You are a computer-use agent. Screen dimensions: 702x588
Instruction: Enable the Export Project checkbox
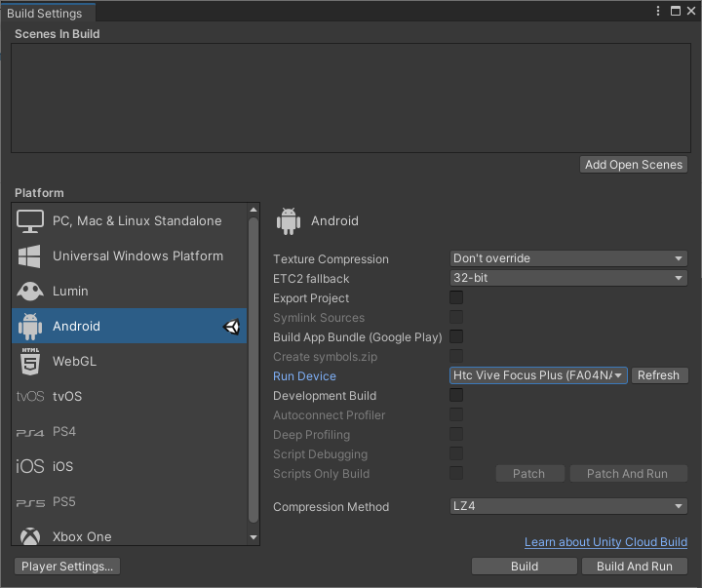tap(456, 298)
